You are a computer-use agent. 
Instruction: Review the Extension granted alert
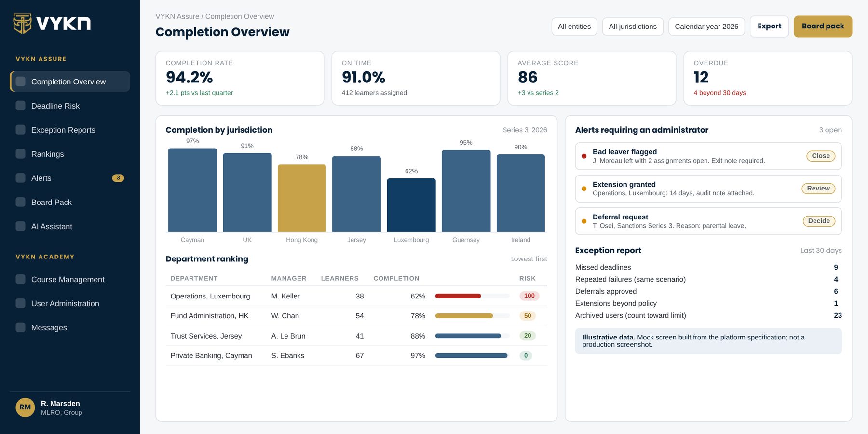pos(818,189)
